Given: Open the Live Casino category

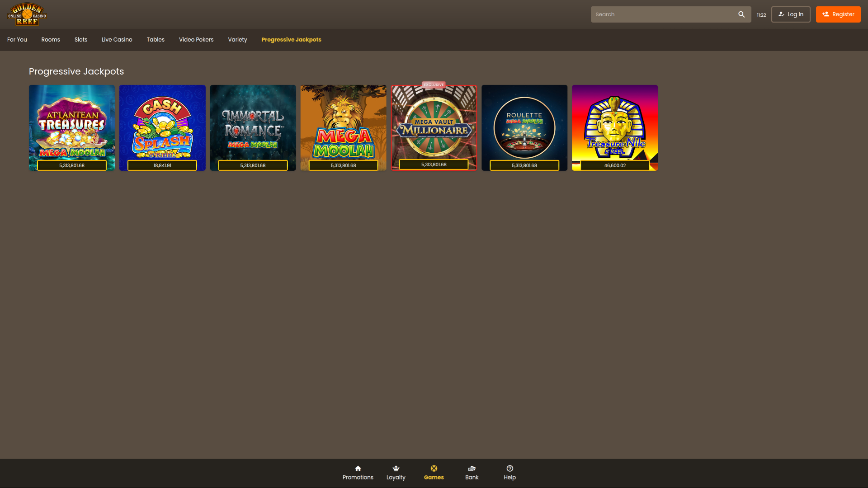Looking at the screenshot, I should [x=117, y=40].
